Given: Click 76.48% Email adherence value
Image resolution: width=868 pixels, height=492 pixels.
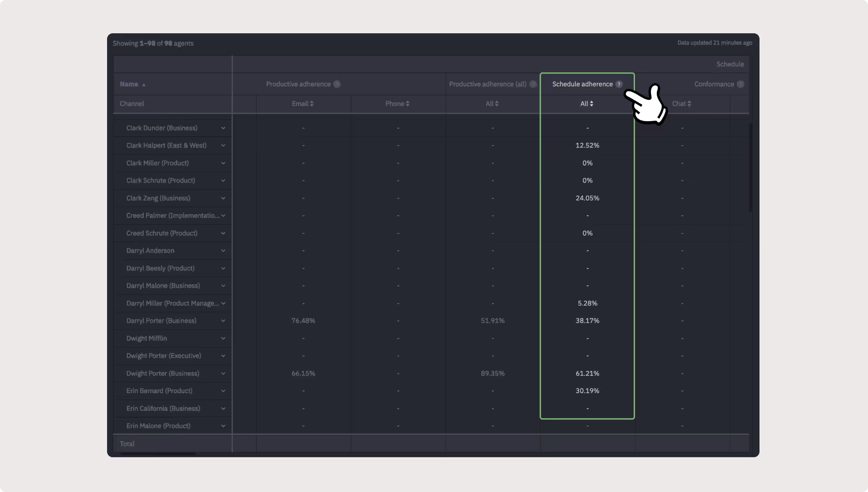Looking at the screenshot, I should (x=303, y=321).
